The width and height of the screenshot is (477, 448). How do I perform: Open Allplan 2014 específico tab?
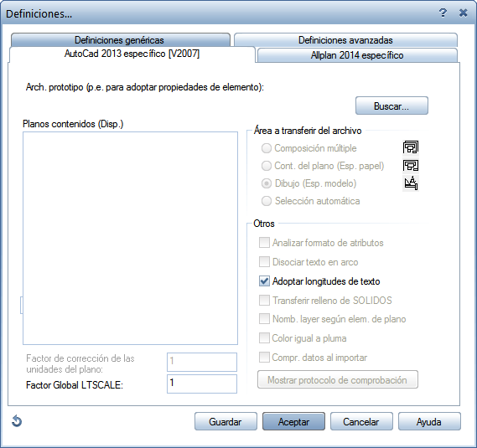point(357,55)
